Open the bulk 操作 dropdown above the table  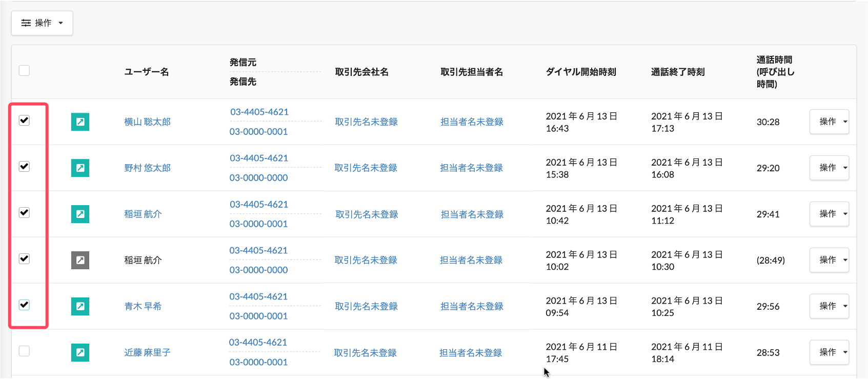coord(42,23)
